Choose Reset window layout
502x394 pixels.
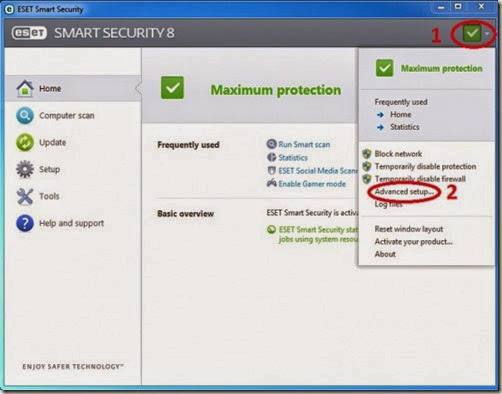[x=409, y=229]
